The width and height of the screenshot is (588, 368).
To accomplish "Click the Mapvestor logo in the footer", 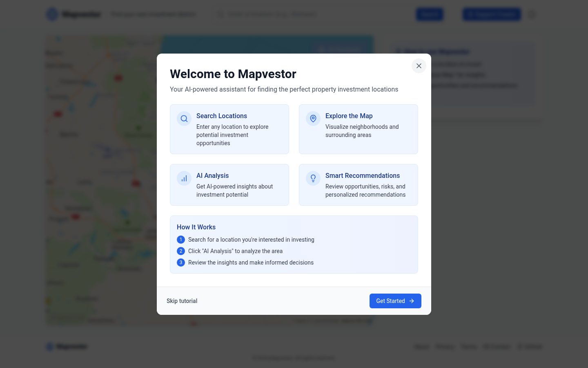I will tap(67, 347).
